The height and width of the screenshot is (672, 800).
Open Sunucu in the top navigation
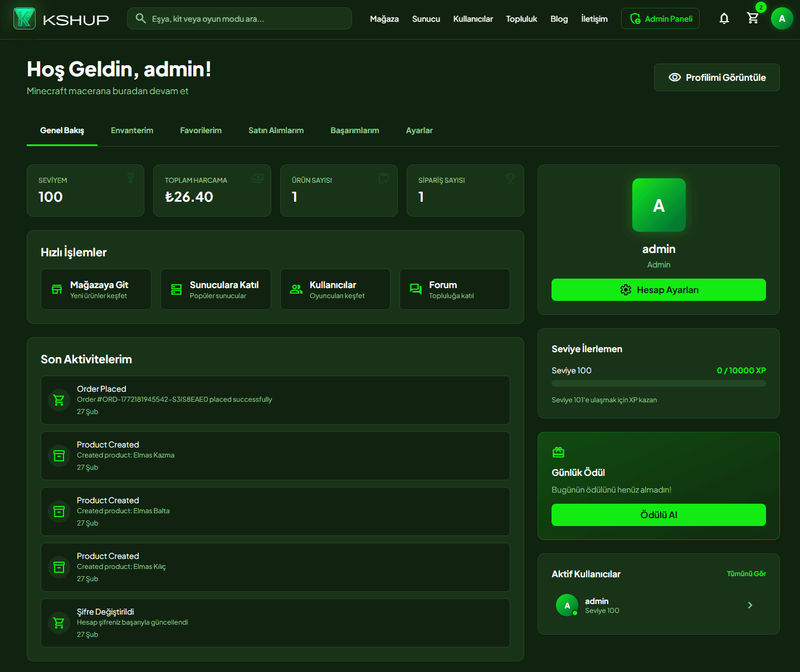[x=426, y=19]
